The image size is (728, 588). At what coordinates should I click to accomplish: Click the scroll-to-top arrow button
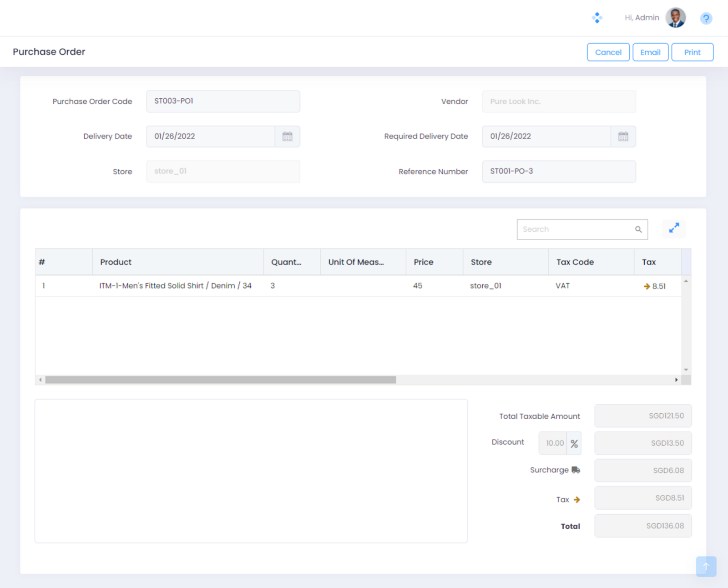[x=706, y=566]
